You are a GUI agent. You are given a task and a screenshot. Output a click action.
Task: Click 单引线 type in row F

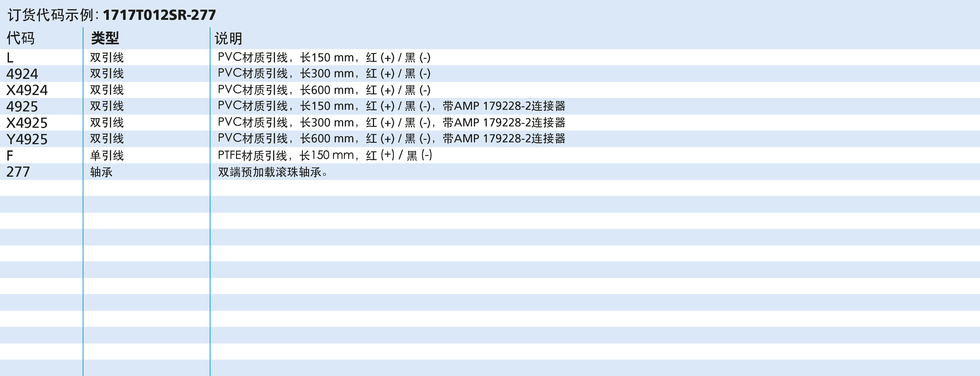pos(107,155)
